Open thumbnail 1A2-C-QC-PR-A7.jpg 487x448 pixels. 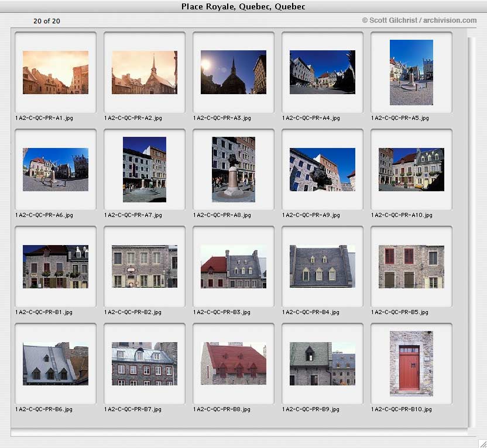145,170
